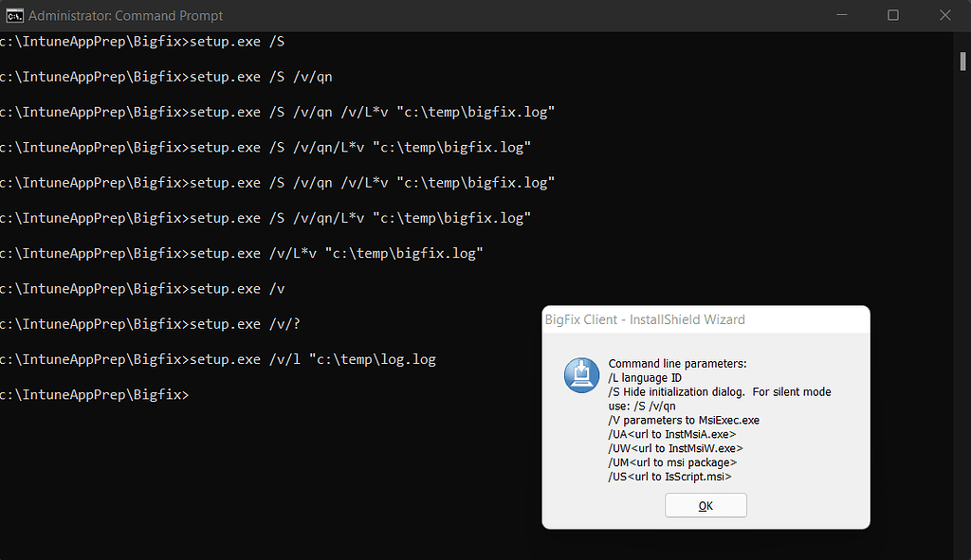
Task: Click the scrollbar down arrow
Action: tap(962, 551)
